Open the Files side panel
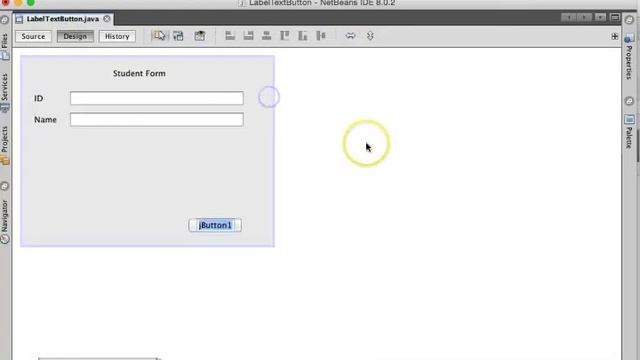This screenshot has height=360, width=640. (5, 47)
